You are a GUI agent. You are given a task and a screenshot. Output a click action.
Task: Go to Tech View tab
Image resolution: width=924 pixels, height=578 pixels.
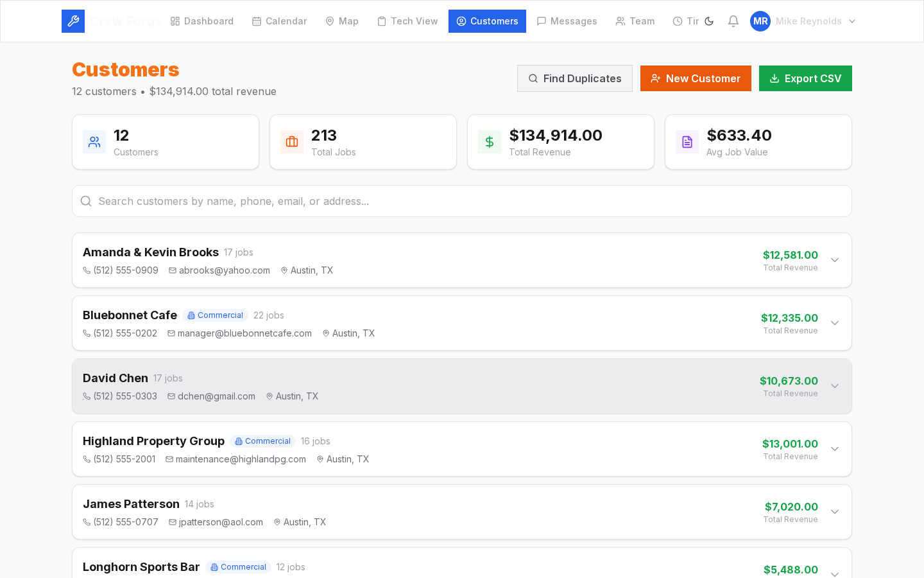click(x=407, y=21)
